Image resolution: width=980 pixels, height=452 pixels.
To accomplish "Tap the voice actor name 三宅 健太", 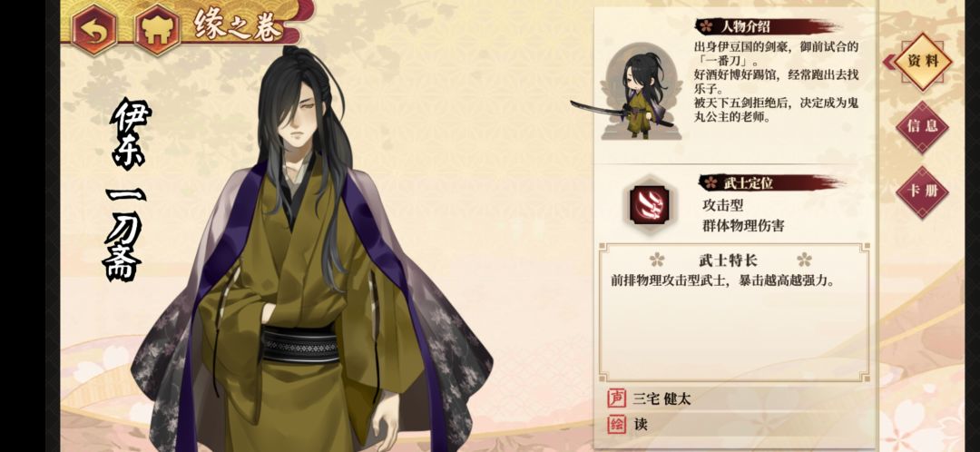I will tap(661, 398).
